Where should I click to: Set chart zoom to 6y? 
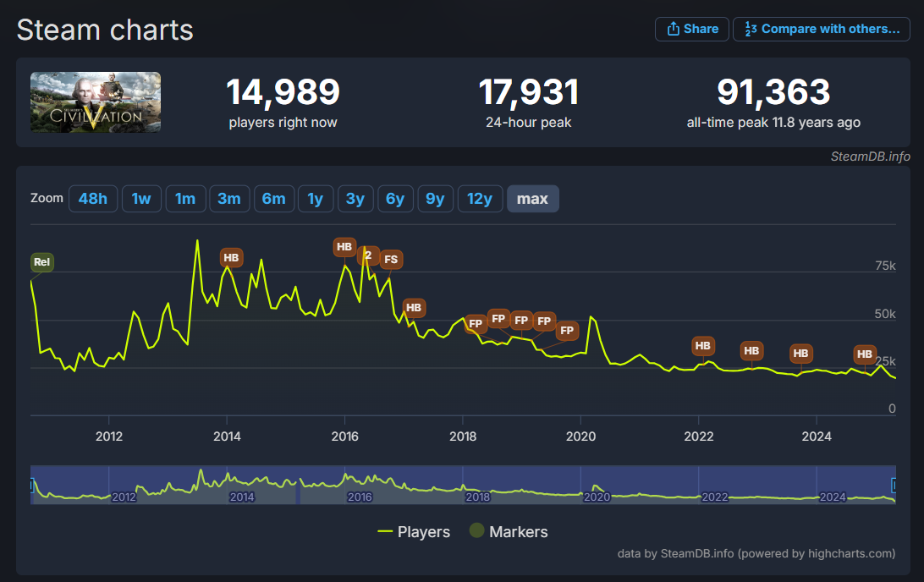click(x=395, y=199)
